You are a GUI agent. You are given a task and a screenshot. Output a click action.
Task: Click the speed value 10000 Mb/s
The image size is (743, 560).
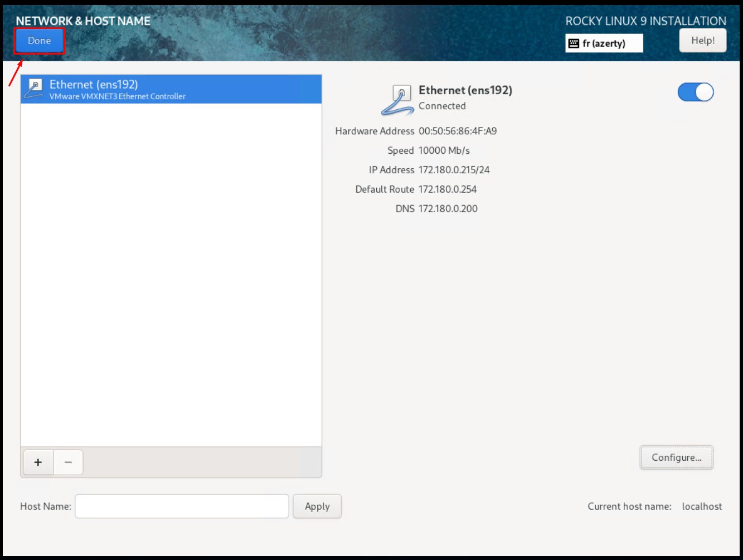(x=444, y=150)
